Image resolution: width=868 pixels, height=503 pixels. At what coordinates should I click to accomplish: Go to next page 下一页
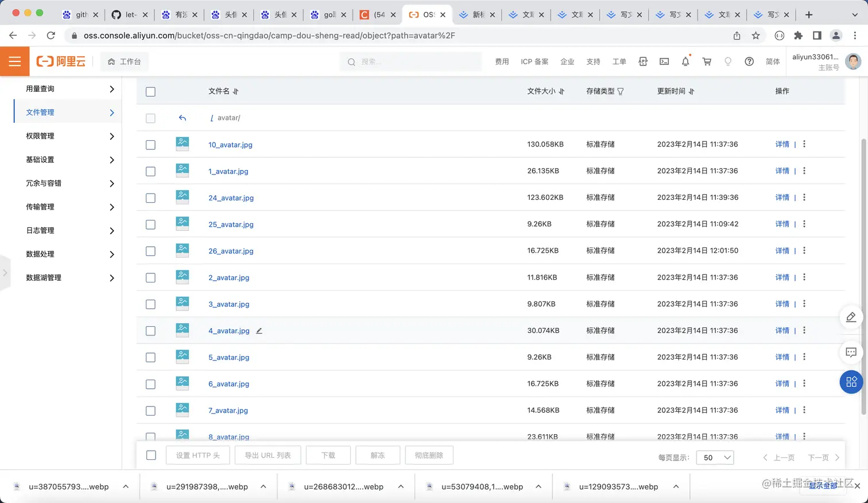click(824, 458)
